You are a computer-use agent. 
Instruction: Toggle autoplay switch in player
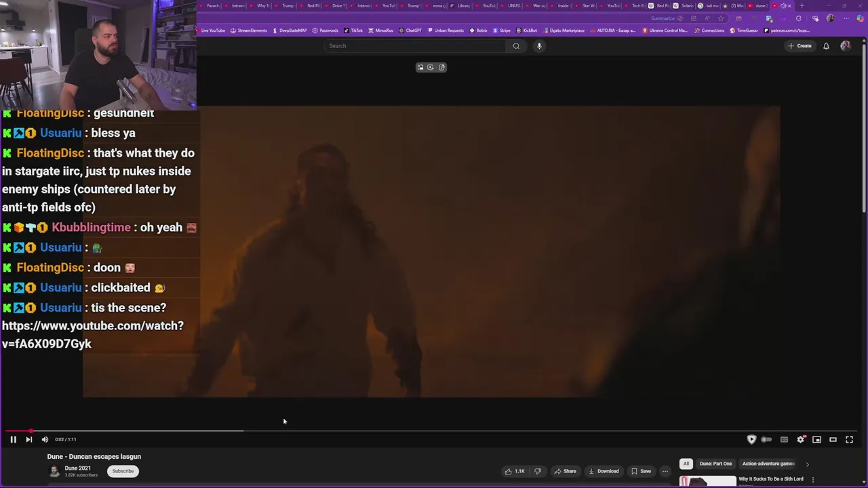pos(766,439)
